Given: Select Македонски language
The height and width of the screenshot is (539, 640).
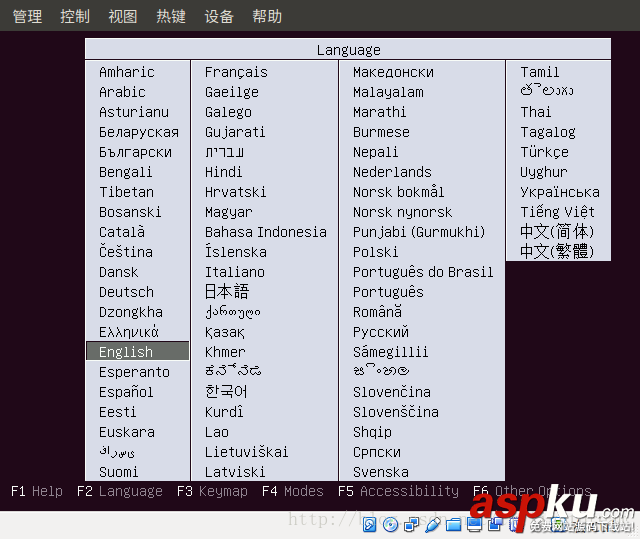Looking at the screenshot, I should click(393, 72).
